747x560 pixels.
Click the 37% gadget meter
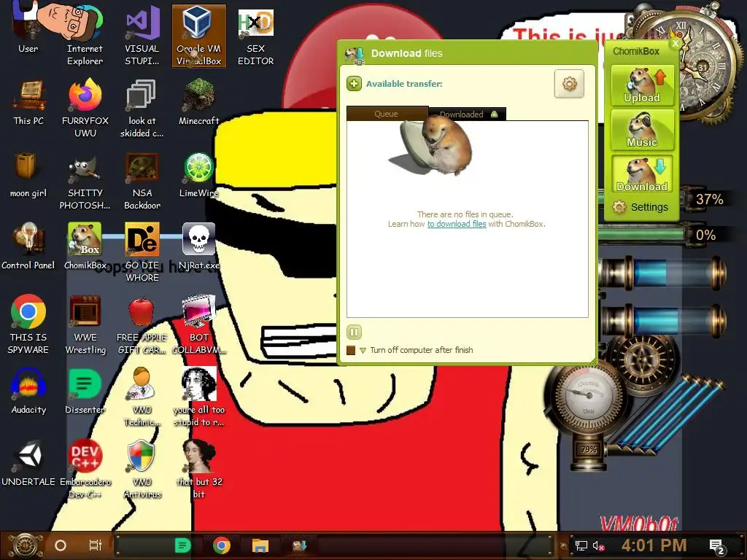(x=709, y=200)
